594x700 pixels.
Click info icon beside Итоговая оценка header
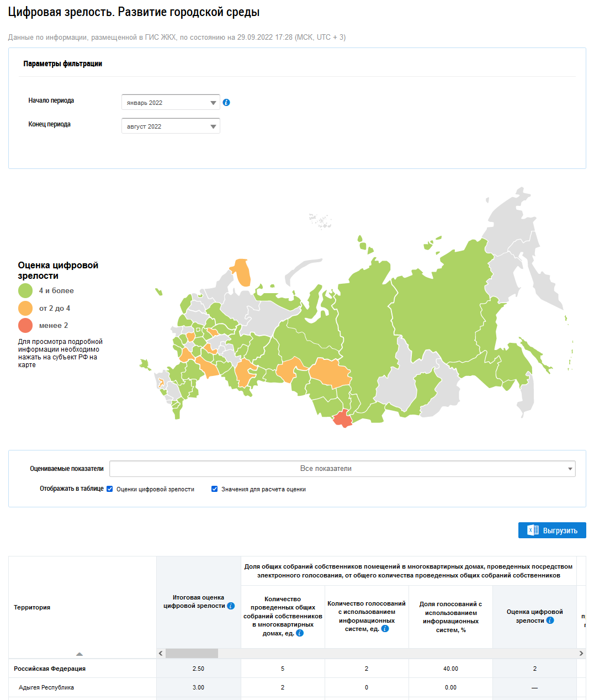pos(231,606)
